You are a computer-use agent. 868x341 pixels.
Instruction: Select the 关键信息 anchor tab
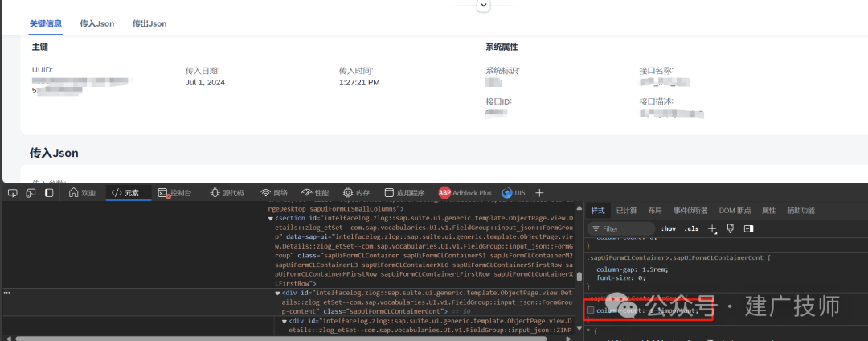pyautogui.click(x=45, y=24)
